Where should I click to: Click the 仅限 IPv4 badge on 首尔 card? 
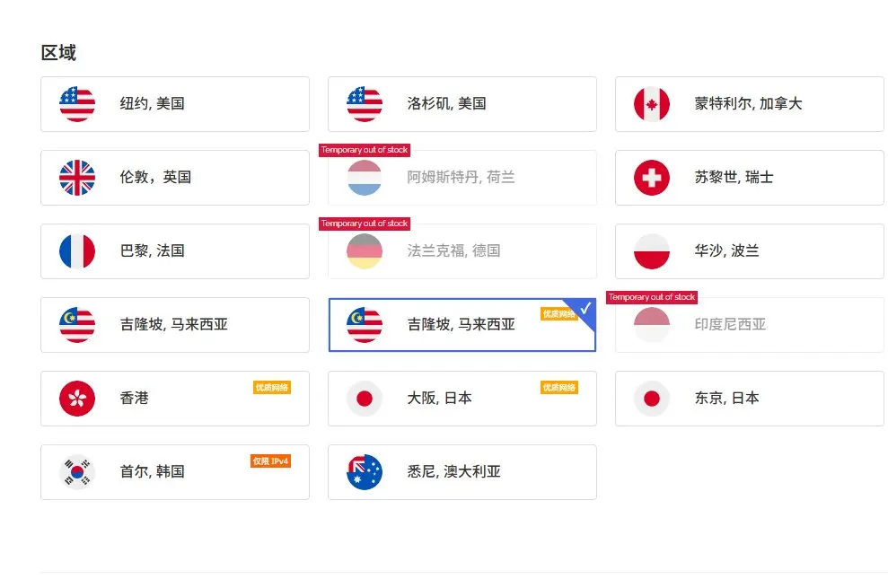click(270, 461)
